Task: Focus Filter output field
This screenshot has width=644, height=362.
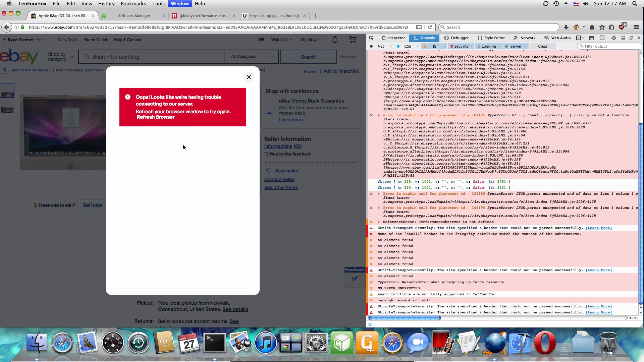Action: 609,46
